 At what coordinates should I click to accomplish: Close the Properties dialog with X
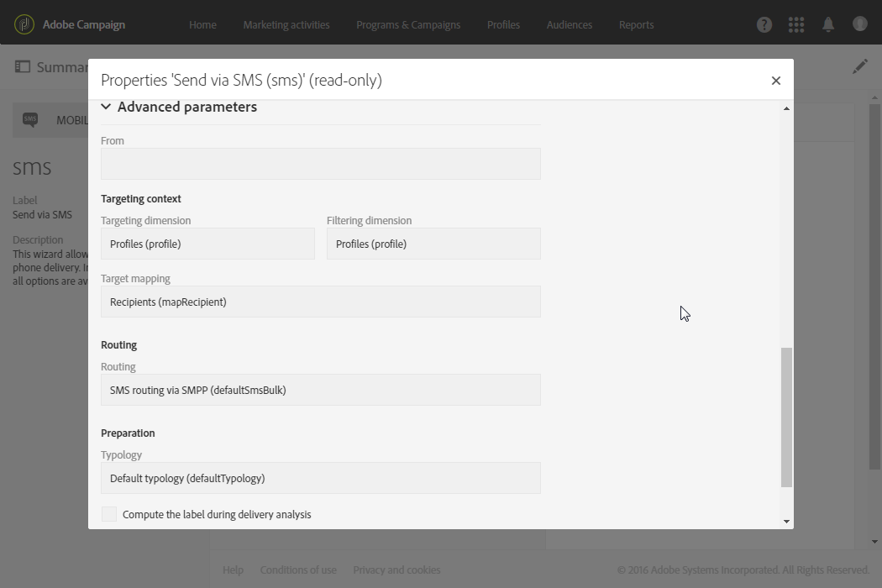click(775, 81)
